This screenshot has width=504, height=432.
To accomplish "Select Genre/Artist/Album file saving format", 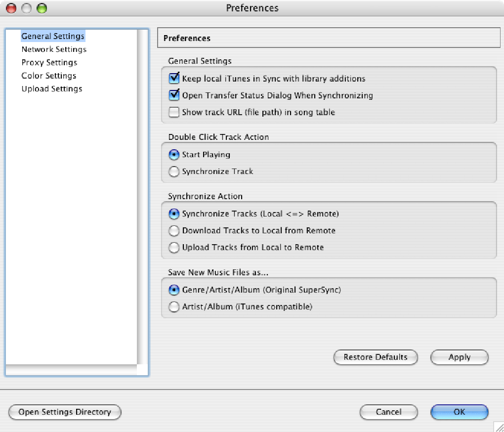I will (x=174, y=290).
